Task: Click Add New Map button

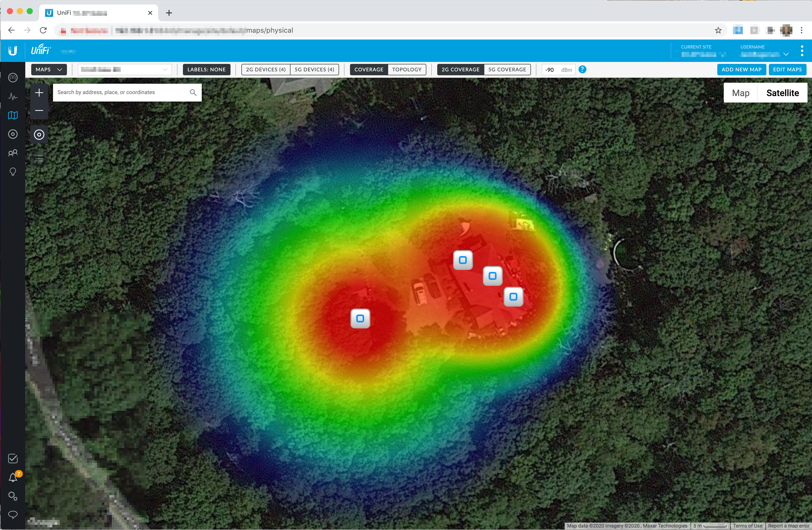Action: click(742, 70)
